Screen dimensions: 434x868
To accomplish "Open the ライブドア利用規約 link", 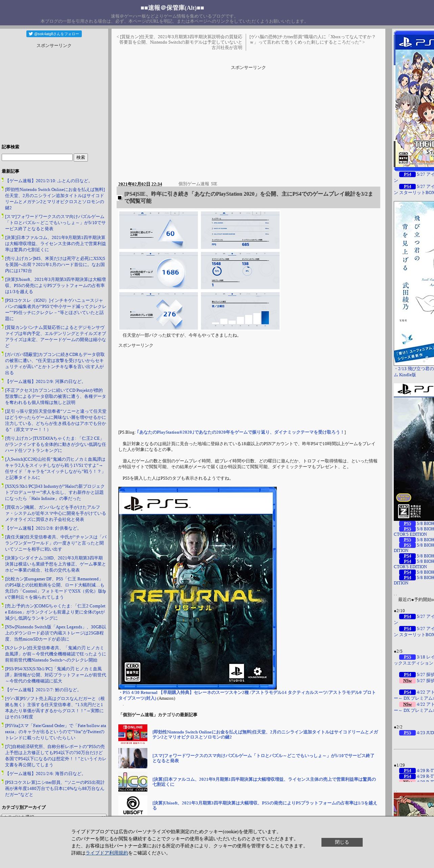I will point(106,853).
